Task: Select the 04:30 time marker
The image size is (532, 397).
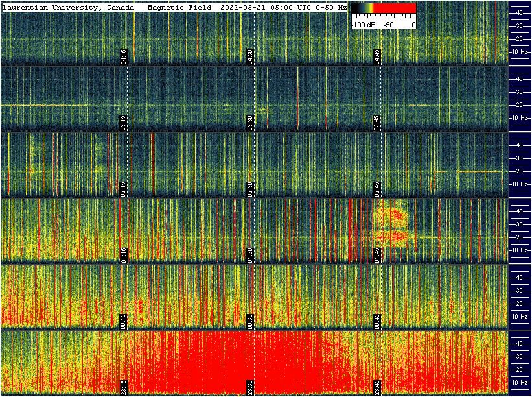Action: pos(250,56)
